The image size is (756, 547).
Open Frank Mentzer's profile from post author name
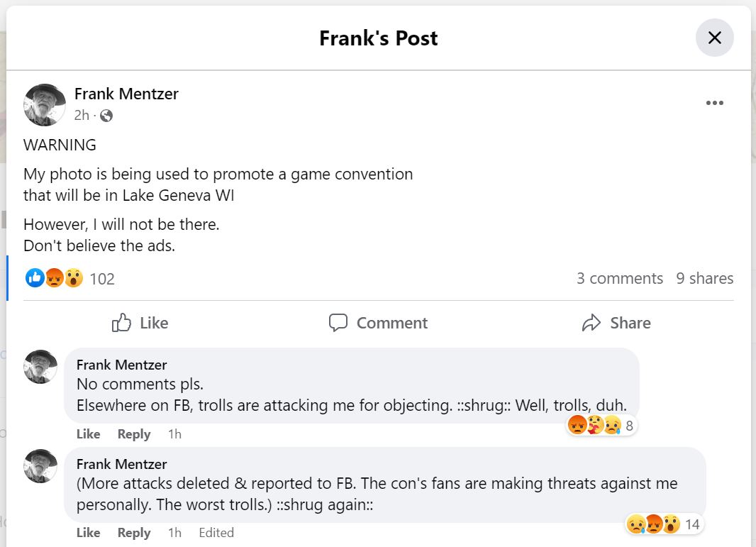coord(126,94)
